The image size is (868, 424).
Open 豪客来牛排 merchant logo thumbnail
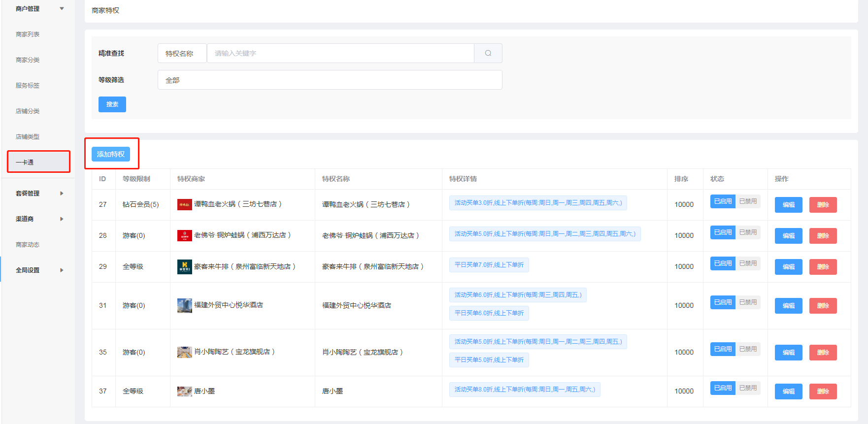tap(185, 266)
